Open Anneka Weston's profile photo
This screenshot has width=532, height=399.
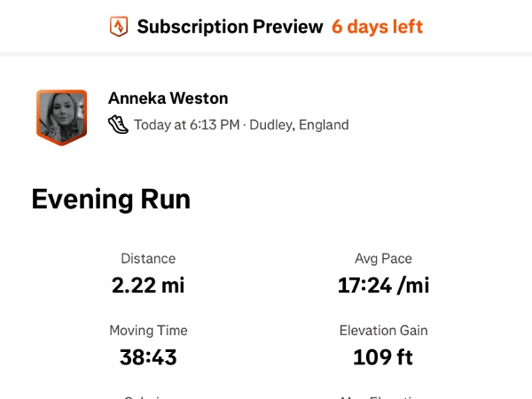(61, 115)
